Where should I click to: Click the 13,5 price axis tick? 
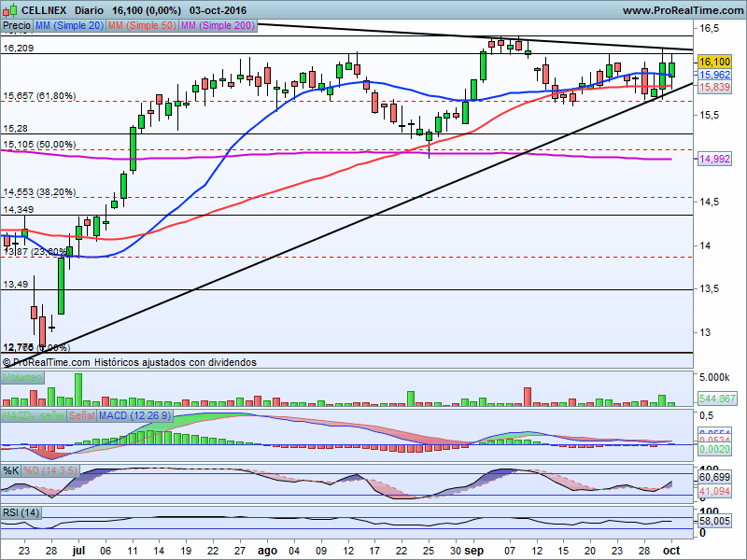point(710,289)
